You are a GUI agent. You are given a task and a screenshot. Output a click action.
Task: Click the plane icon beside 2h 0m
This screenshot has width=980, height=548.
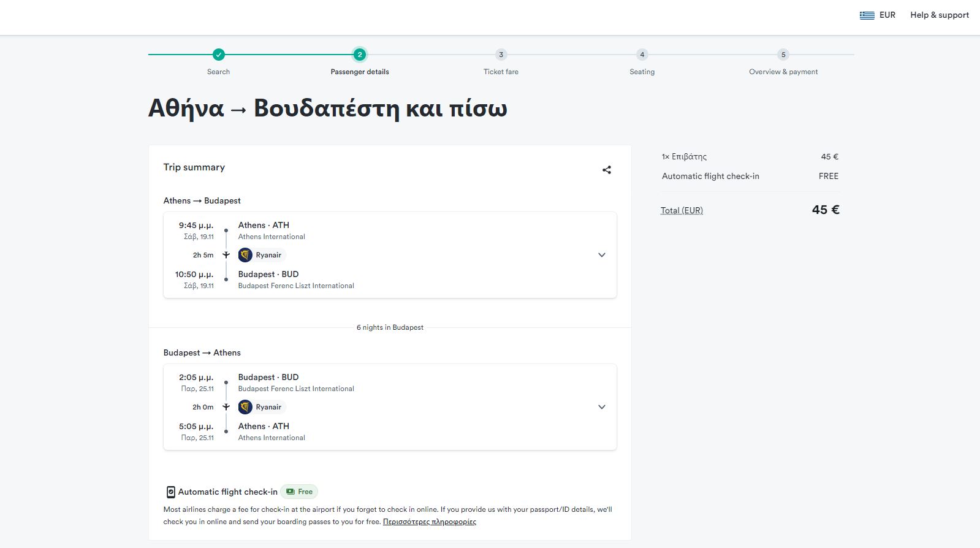226,407
